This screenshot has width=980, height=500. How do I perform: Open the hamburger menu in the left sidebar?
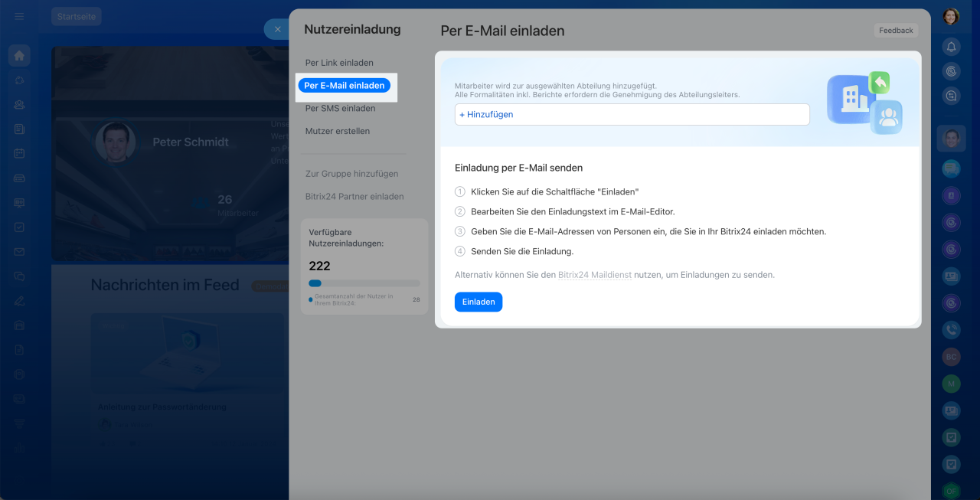click(19, 16)
